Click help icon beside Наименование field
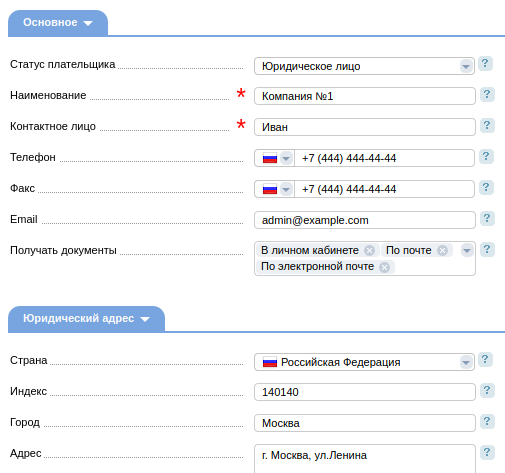505x473 pixels. coord(487,94)
